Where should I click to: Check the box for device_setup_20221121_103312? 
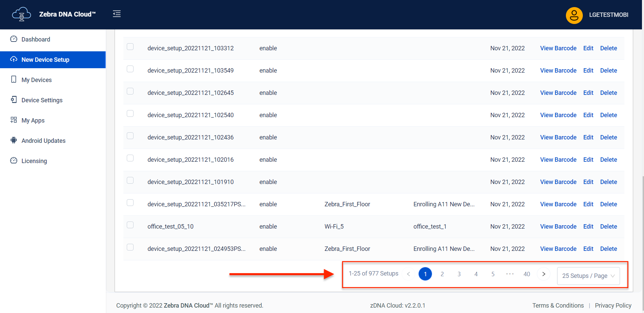pyautogui.click(x=130, y=47)
